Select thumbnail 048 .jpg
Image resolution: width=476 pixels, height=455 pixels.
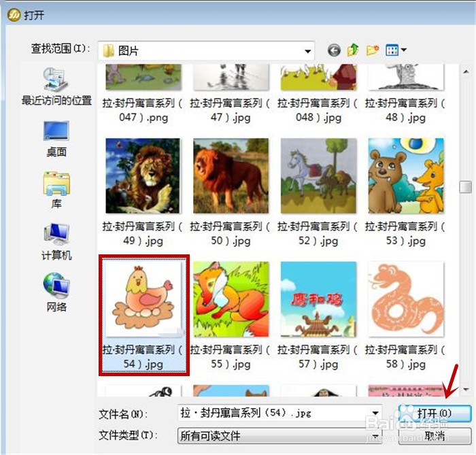click(318, 77)
